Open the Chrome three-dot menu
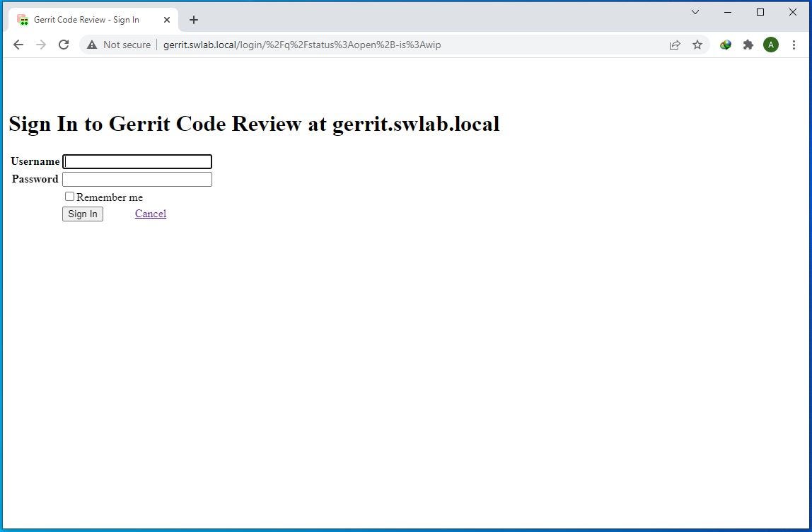Viewport: 812px width, 532px height. point(795,45)
